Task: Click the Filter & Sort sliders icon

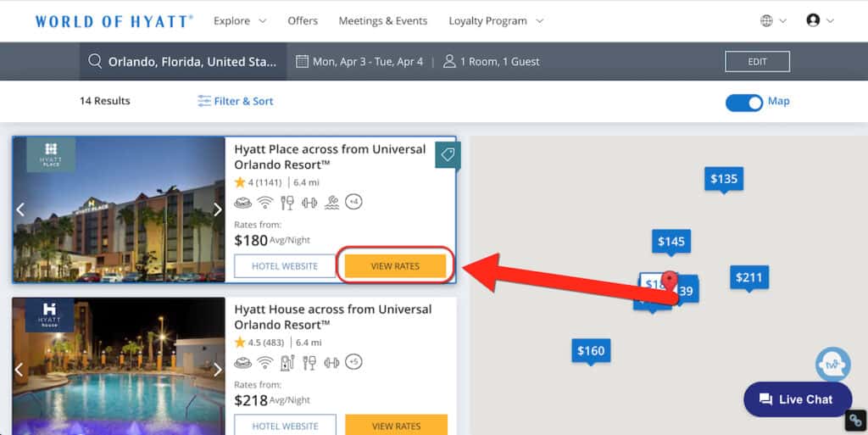Action: [204, 101]
